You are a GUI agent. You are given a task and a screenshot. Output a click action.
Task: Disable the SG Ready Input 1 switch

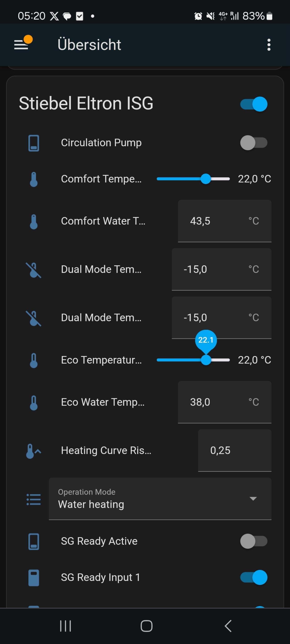[x=254, y=577]
